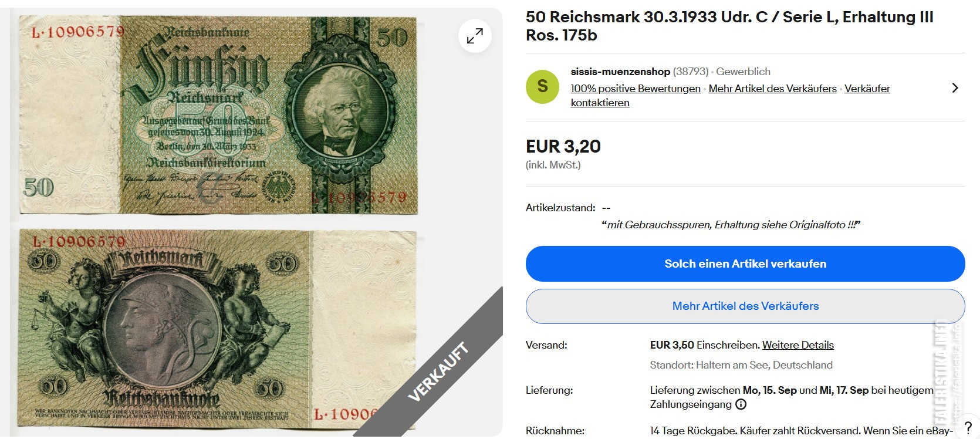Click the seller avatar circle with S
Screen dimensions: 980x439
[x=542, y=87]
